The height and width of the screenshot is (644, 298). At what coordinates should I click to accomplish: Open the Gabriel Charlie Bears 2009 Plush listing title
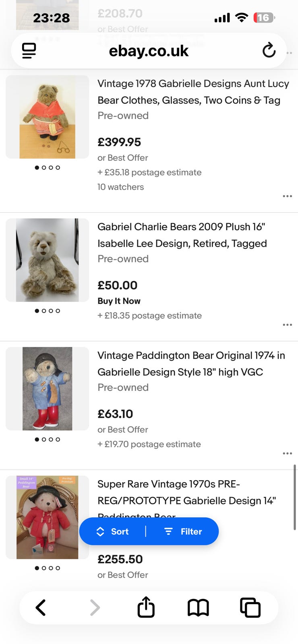[182, 235]
